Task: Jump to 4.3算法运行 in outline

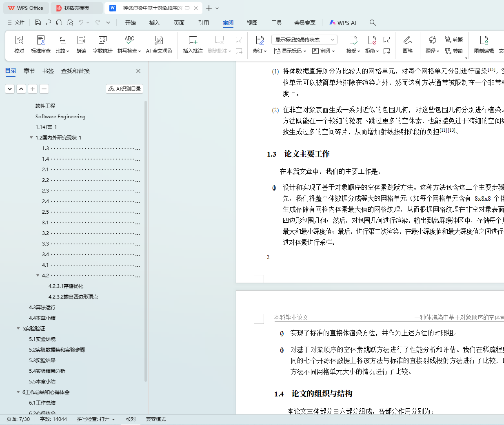Action: click(42, 307)
